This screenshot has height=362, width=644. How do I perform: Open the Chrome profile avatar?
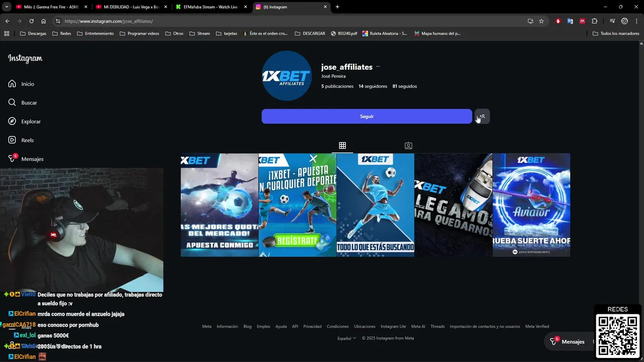click(x=624, y=21)
